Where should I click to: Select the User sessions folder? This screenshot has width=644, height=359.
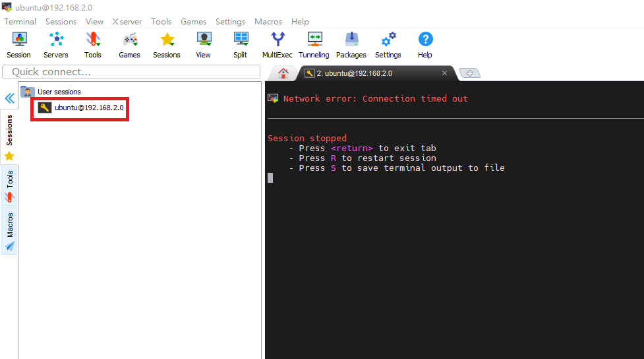point(59,92)
